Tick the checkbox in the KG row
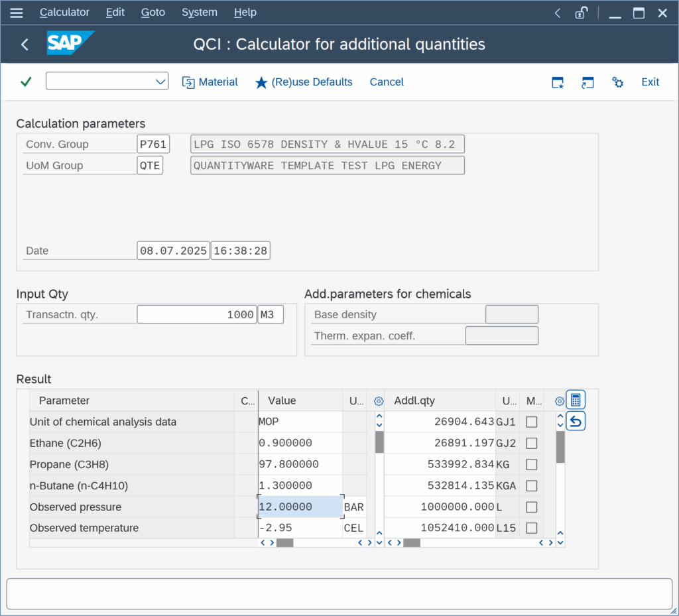 (531, 465)
